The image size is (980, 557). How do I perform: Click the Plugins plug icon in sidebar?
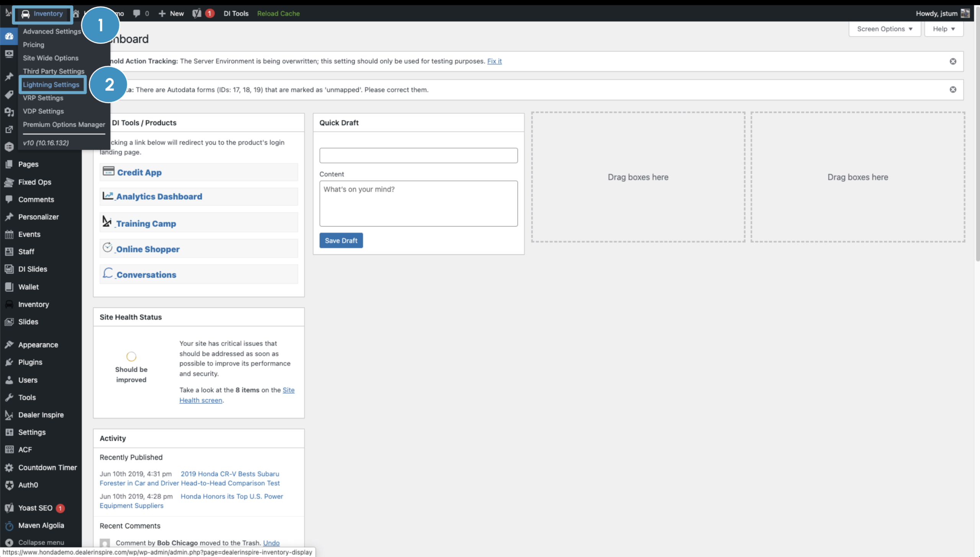[9, 362]
